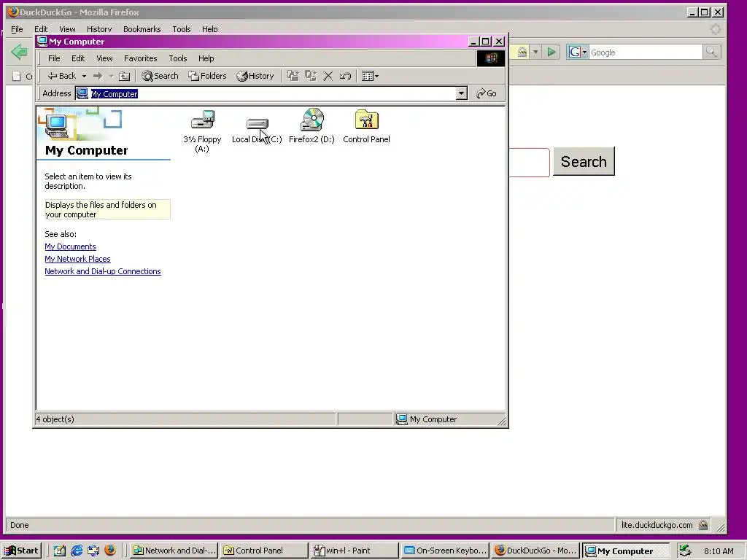Toggle the Folders pane button

tap(207, 76)
